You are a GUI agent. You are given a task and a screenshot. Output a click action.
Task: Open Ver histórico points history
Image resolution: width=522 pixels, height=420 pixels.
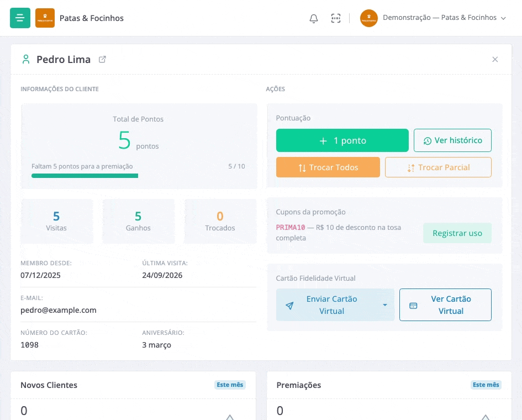tap(452, 140)
